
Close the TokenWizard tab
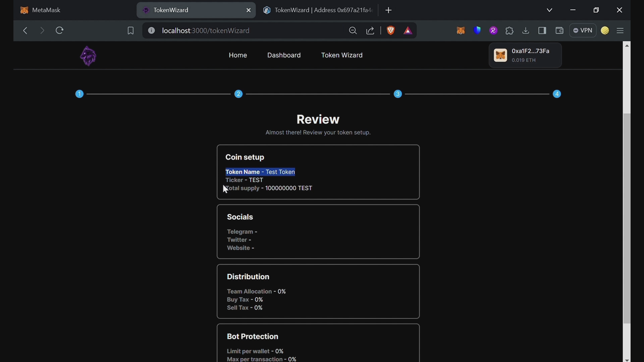pos(249,10)
